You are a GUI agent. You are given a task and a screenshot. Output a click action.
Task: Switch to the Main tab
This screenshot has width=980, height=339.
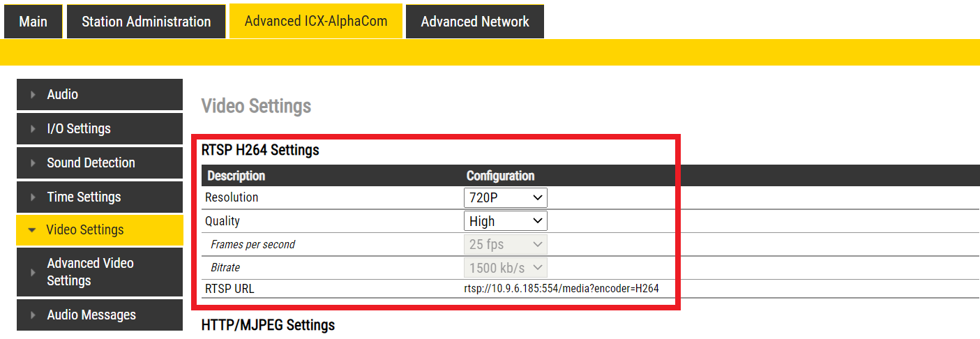(33, 22)
